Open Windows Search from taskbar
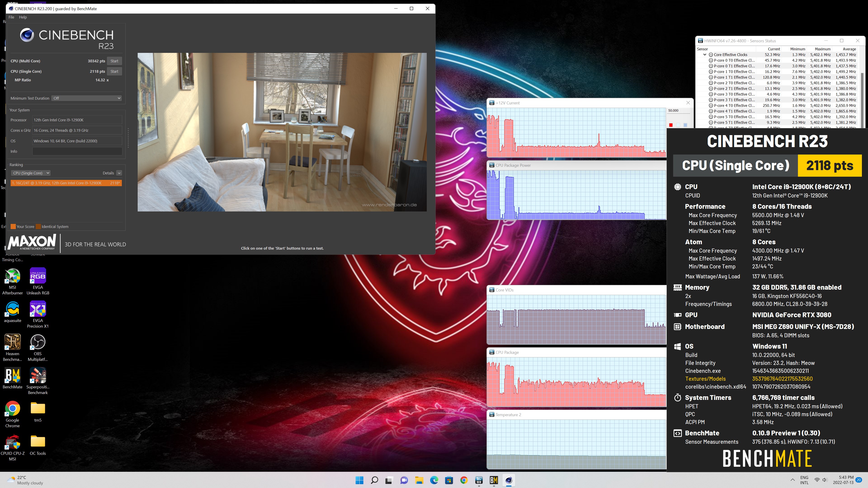This screenshot has width=868, height=488. (374, 480)
